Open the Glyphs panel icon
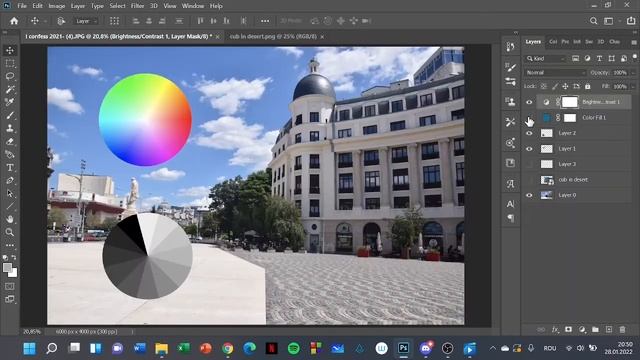The image size is (640, 360). pos(511,184)
